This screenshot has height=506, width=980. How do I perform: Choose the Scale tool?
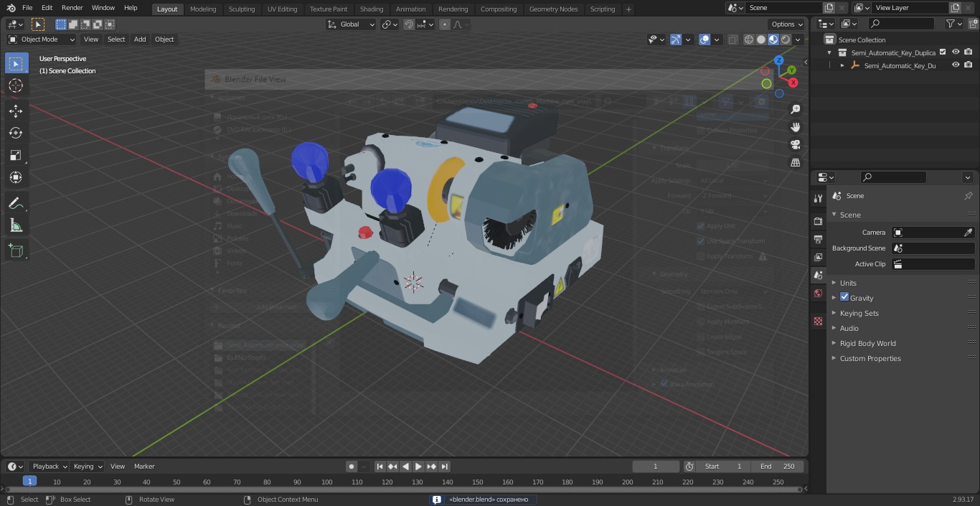16,155
